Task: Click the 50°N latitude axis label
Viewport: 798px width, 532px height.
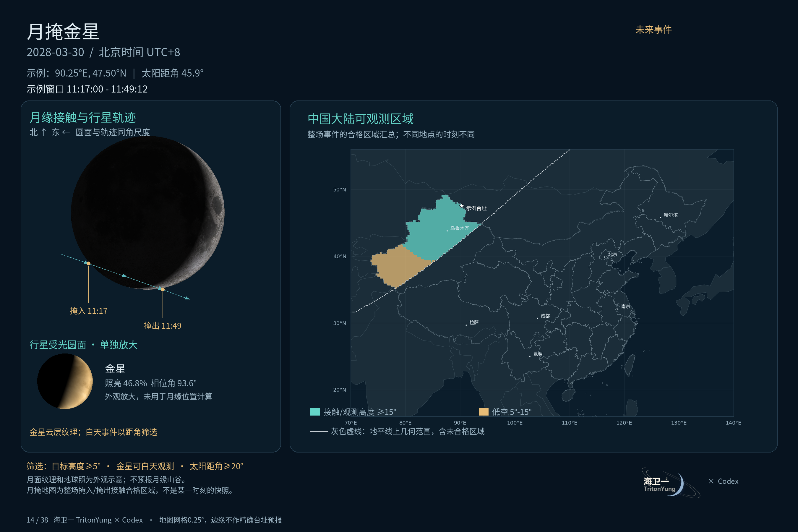Action: tap(340, 190)
